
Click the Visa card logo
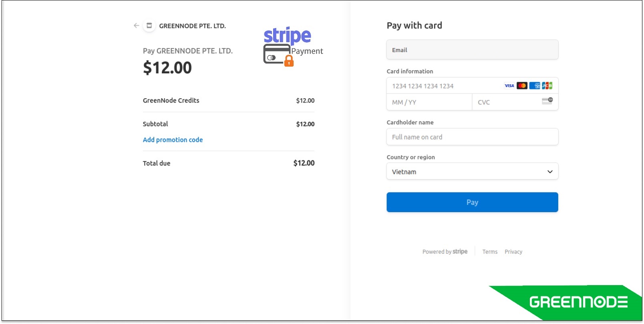point(509,85)
